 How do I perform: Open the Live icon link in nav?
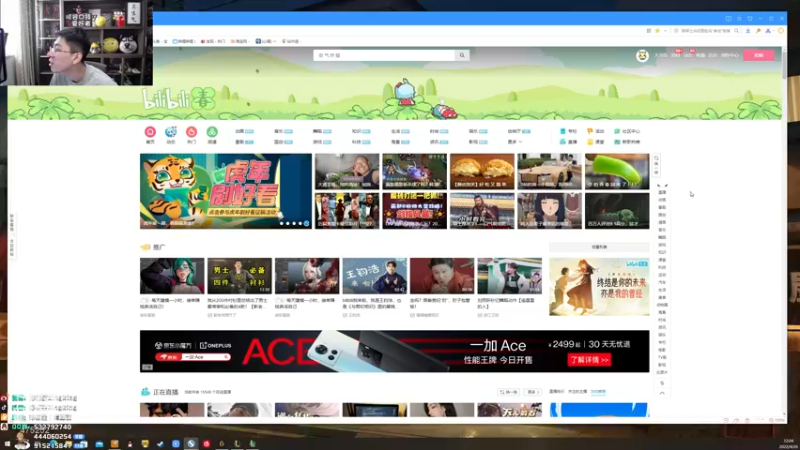[x=568, y=142]
